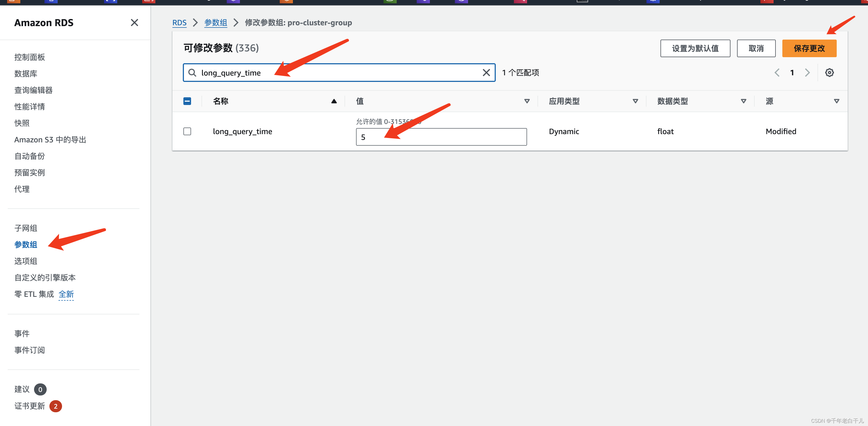Open the 值 column filter dropdown
The width and height of the screenshot is (868, 426).
(x=527, y=101)
